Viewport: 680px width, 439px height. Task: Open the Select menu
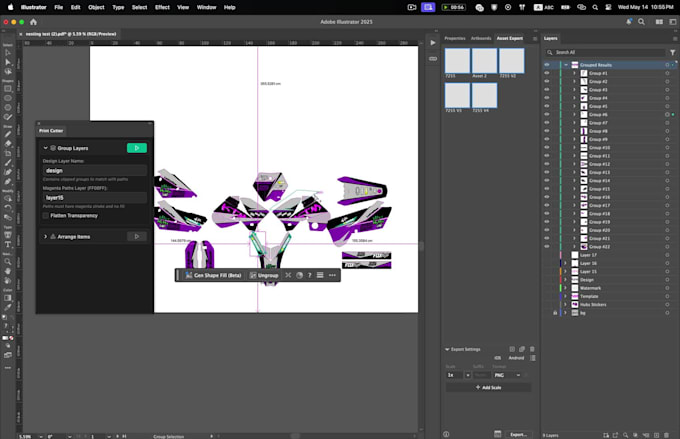click(x=140, y=7)
